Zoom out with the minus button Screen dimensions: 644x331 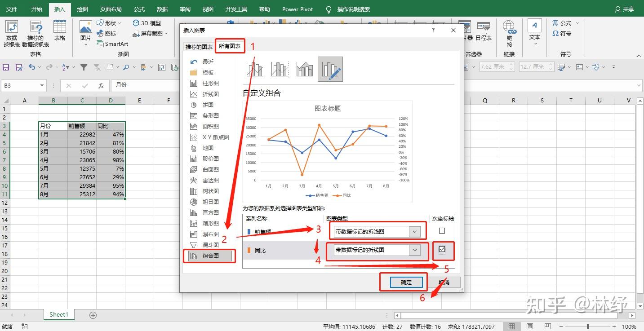[x=561, y=327]
